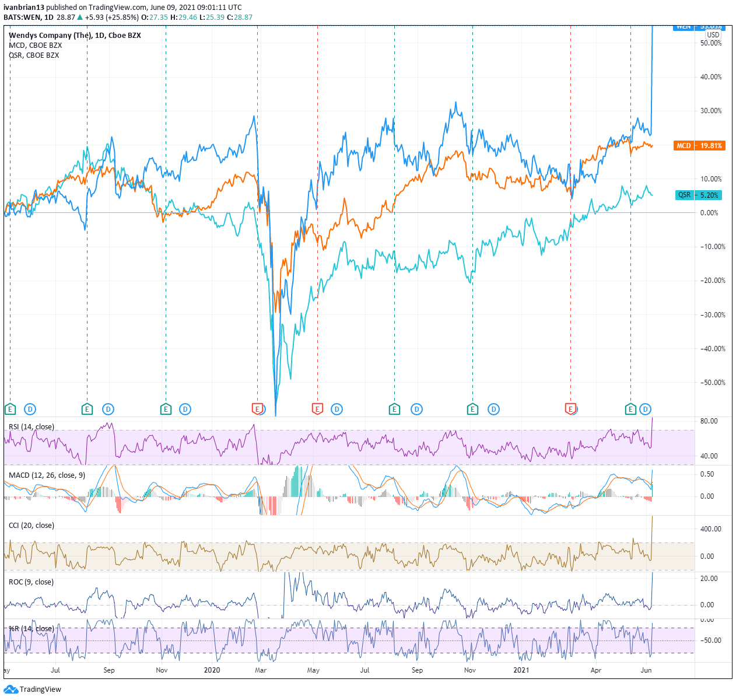
Task: Select the QSR, CBOE BZX comparison legend
Action: (x=34, y=55)
